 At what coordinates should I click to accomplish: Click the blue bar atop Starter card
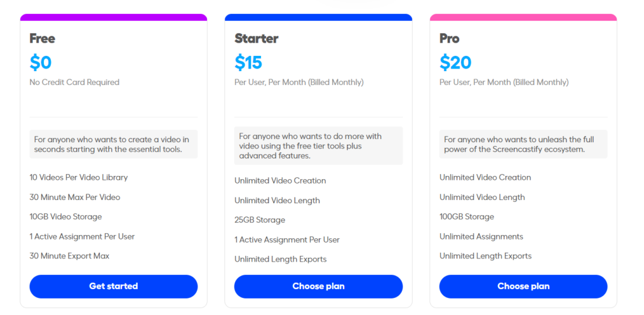click(x=318, y=17)
